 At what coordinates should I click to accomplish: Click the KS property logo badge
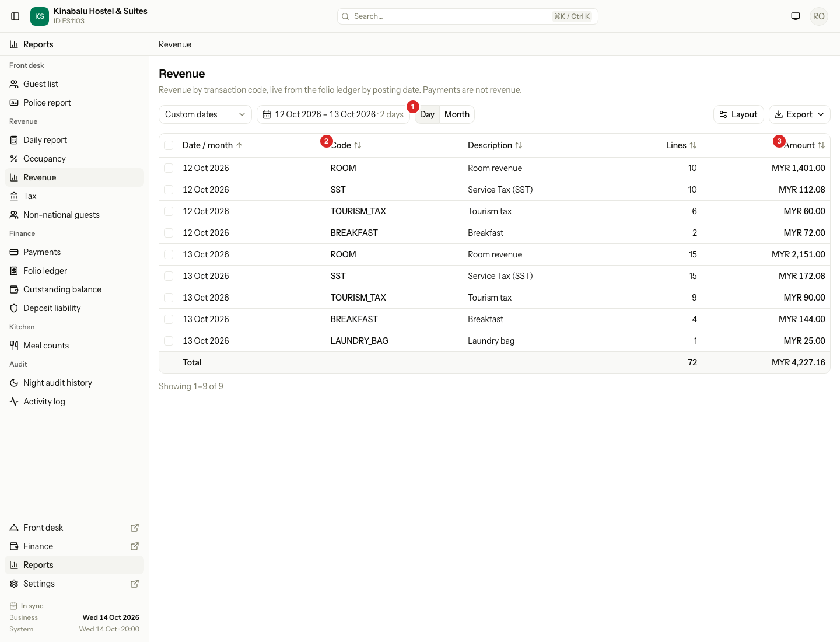40,16
